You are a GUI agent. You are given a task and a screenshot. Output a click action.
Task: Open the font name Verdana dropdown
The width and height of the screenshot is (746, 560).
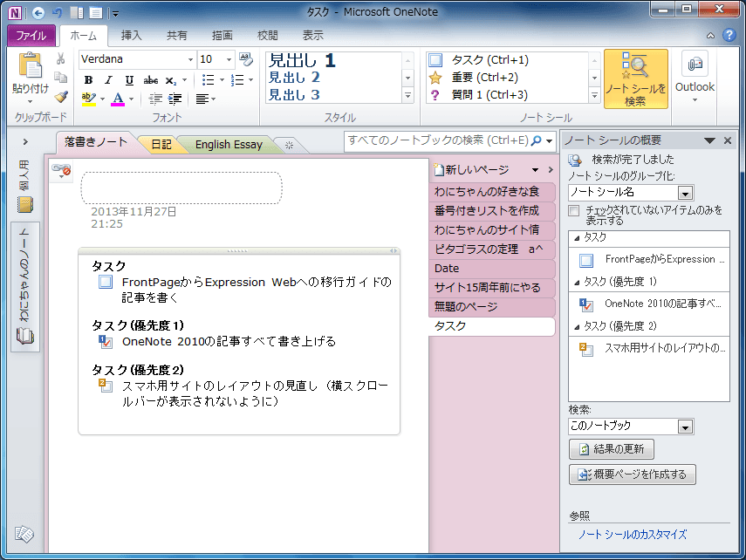coord(190,59)
